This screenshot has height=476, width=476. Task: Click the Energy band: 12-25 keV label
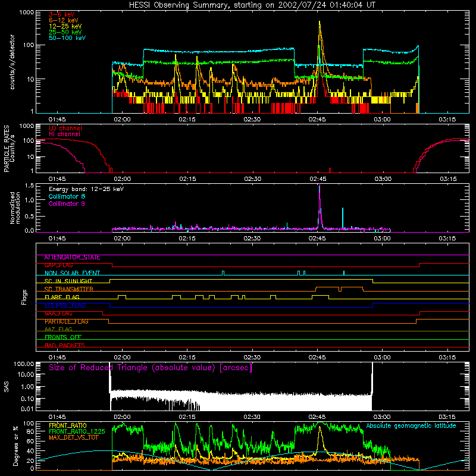[86, 189]
